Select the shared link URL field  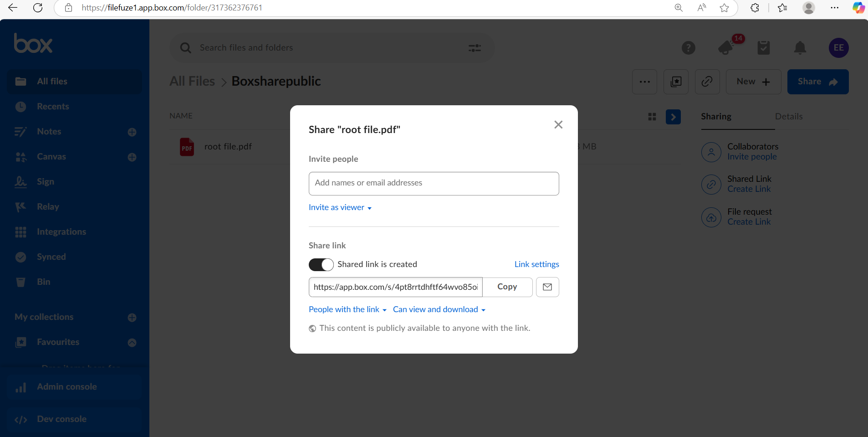pos(395,287)
